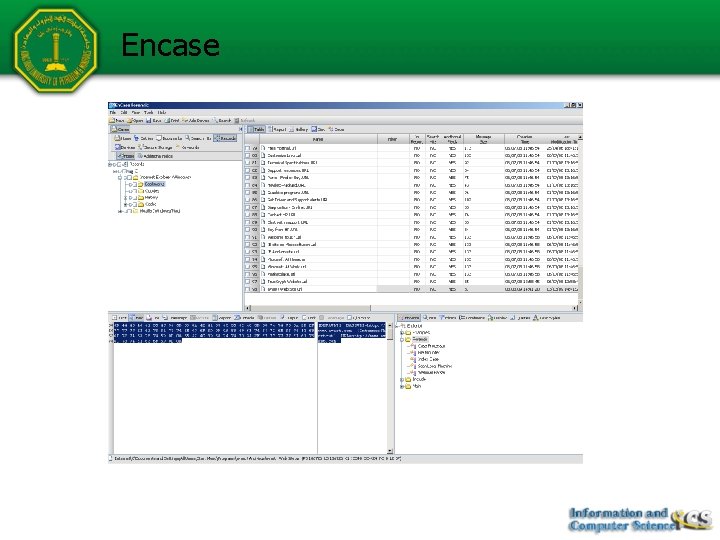Click the Name column header

318,139
